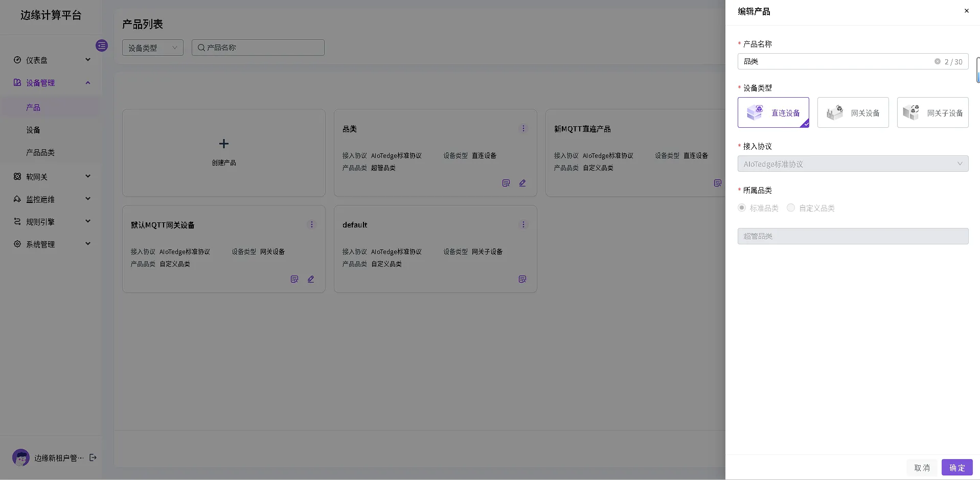The width and height of the screenshot is (980, 480).
Task: Open the 设备类型 filter dropdown
Action: coord(152,48)
